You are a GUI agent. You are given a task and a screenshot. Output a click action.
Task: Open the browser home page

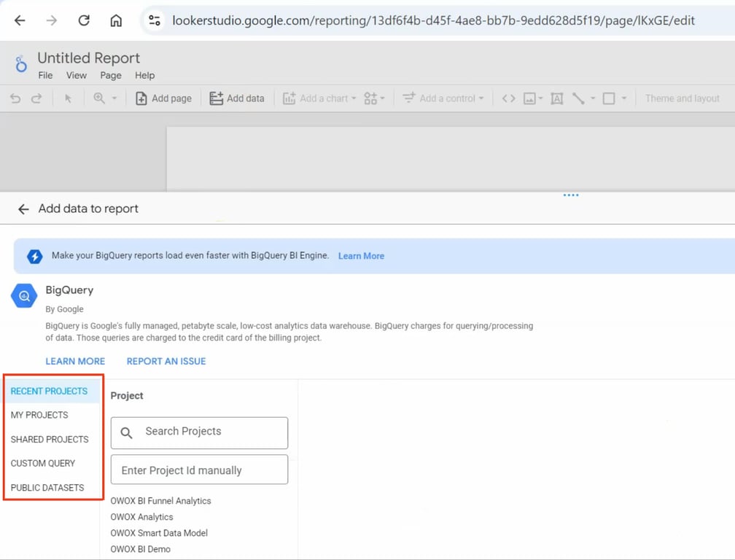click(116, 20)
